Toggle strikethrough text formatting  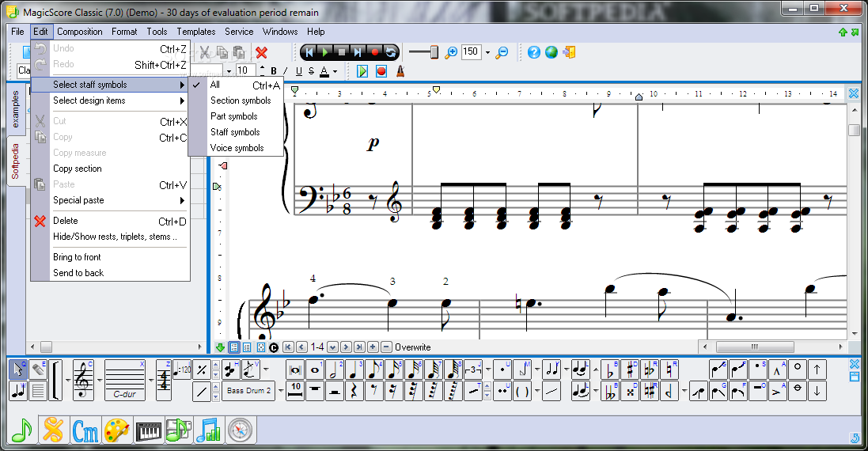tap(311, 71)
